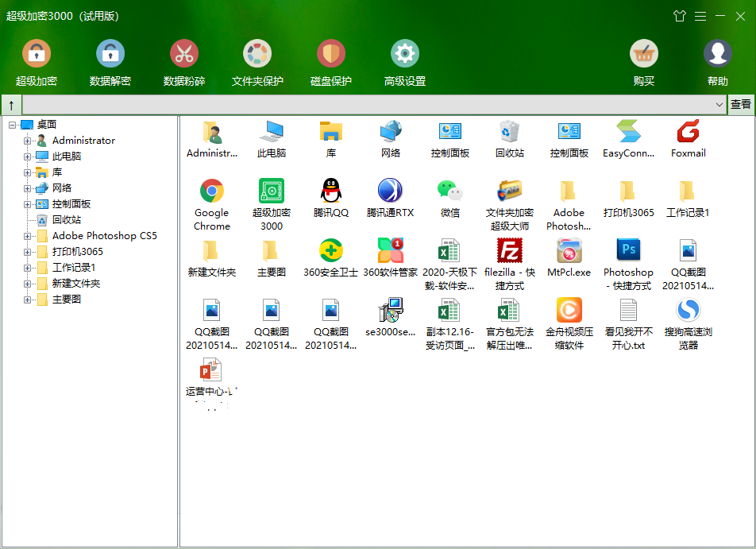Click the 数据粉碎 shredder icon
756x549 pixels.
point(184,54)
